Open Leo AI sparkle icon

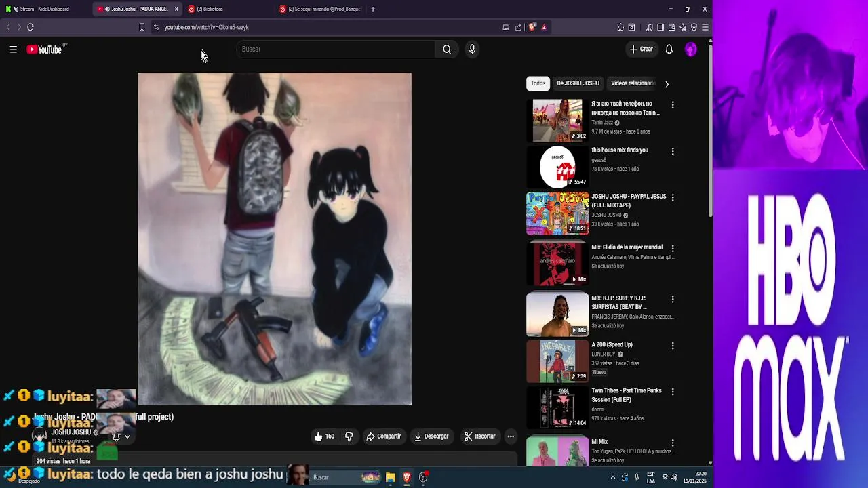click(683, 27)
